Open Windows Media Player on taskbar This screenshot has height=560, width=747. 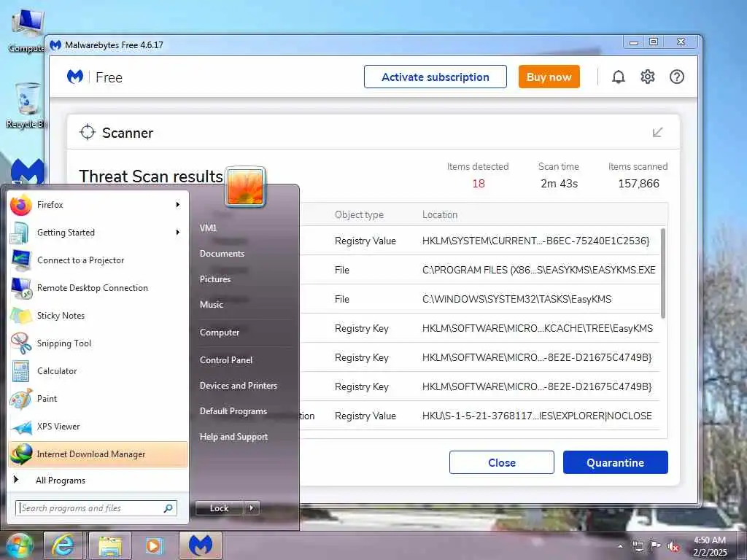click(154, 545)
